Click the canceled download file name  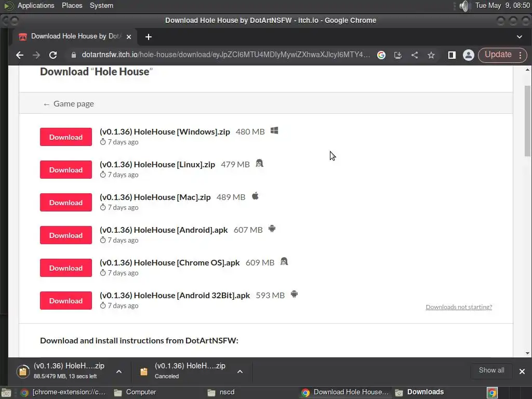coord(190,366)
